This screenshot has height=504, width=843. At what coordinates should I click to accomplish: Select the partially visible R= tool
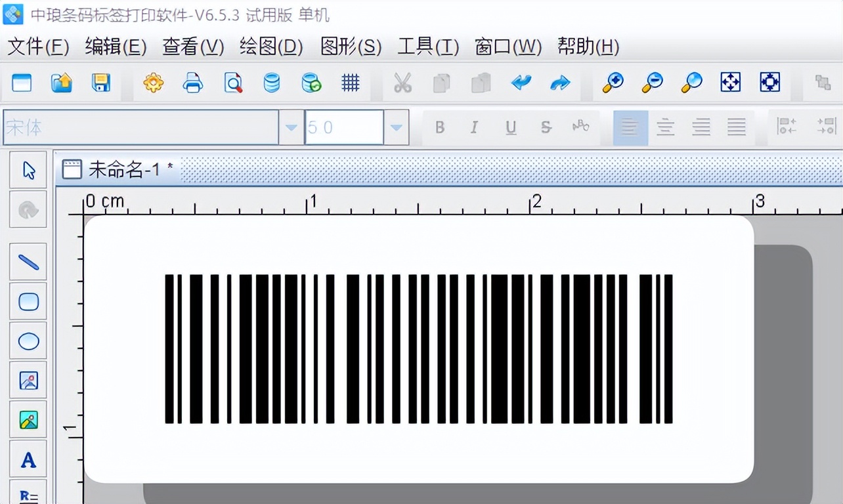pos(28,493)
